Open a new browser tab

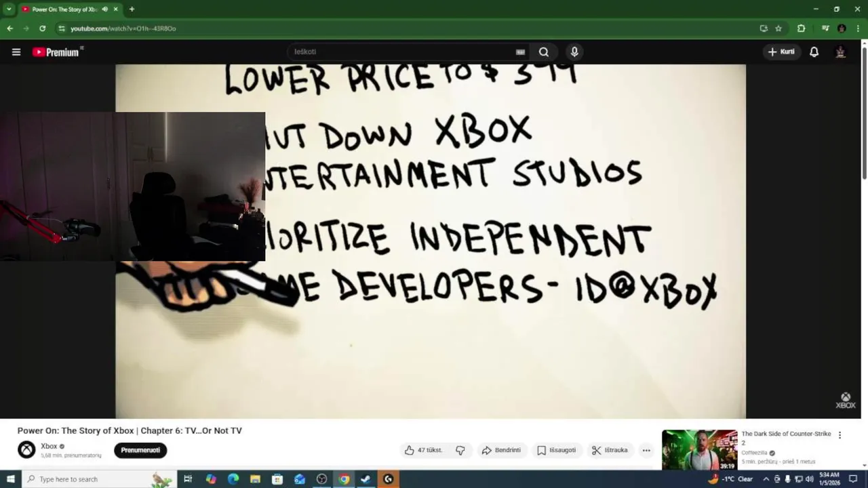(132, 9)
